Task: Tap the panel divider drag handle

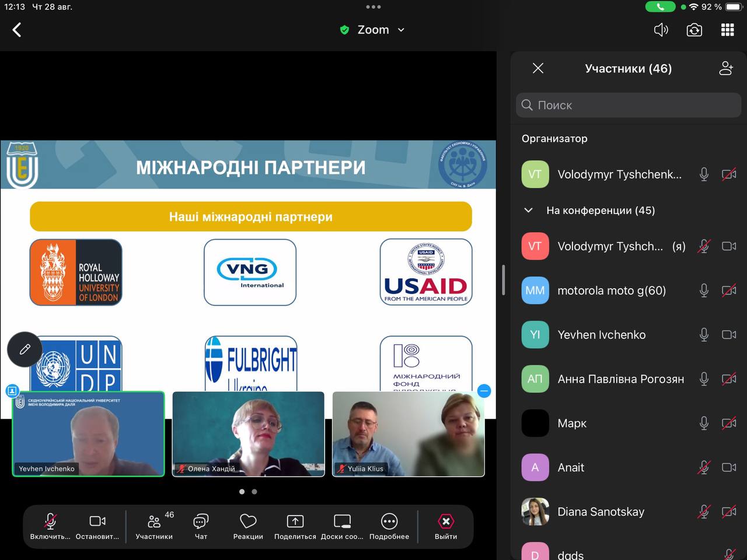Action: 503,280
